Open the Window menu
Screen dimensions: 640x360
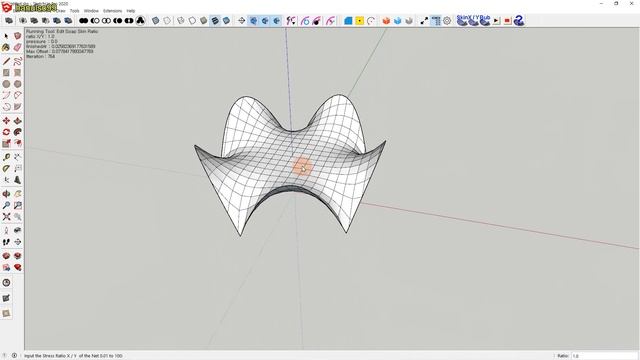click(91, 11)
